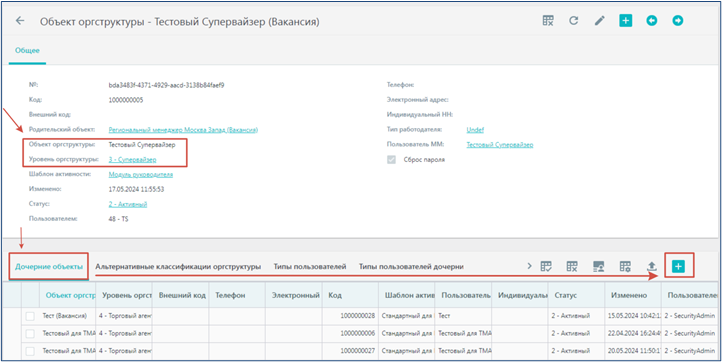The image size is (722, 362).
Task: Go to next record round arrow icon
Action: [x=677, y=21]
